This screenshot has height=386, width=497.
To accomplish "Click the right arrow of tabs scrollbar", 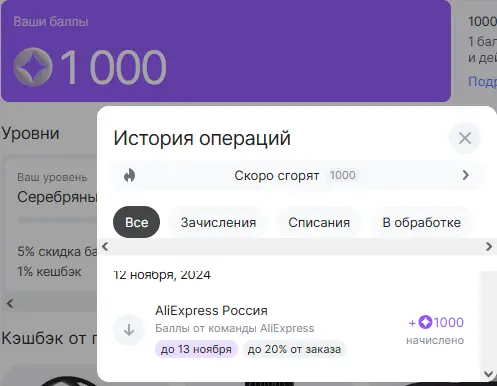I will tap(489, 247).
